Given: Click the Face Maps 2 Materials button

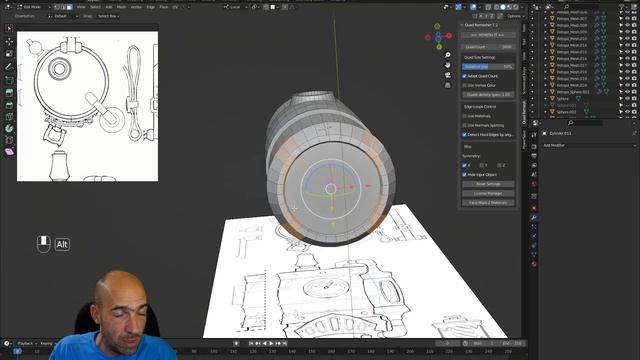Looking at the screenshot, I should pyautogui.click(x=488, y=203).
